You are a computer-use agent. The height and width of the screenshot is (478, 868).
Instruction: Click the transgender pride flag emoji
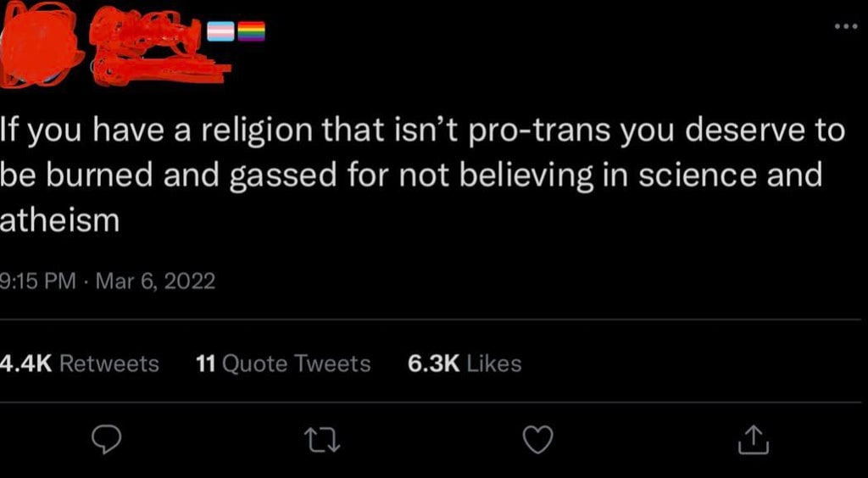(223, 32)
